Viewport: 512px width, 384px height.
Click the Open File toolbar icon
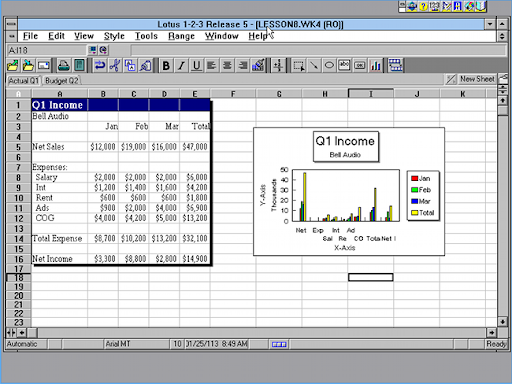pyautogui.click(x=13, y=65)
